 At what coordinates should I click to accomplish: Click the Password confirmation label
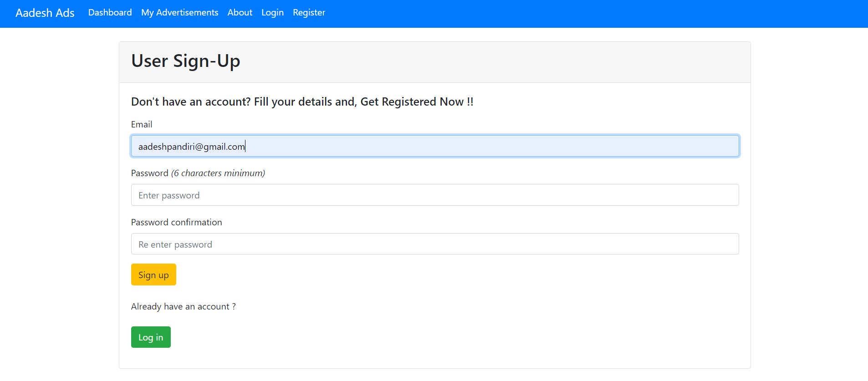pos(177,222)
